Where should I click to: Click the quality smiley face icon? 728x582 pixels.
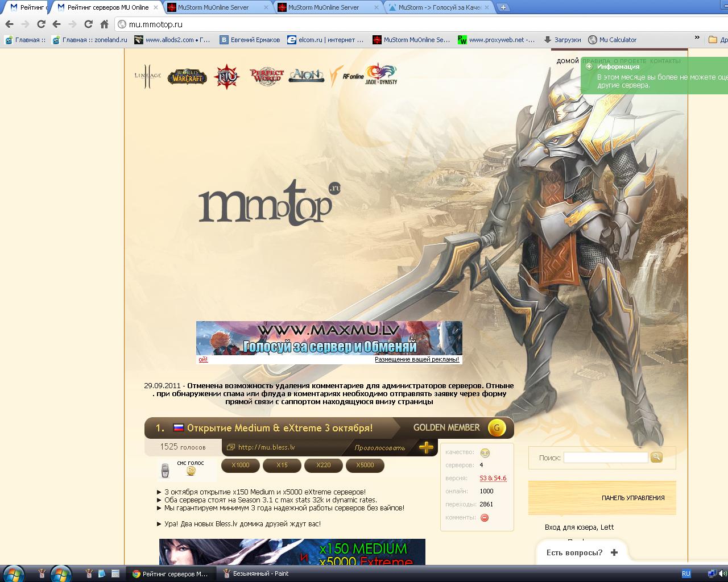click(485, 453)
